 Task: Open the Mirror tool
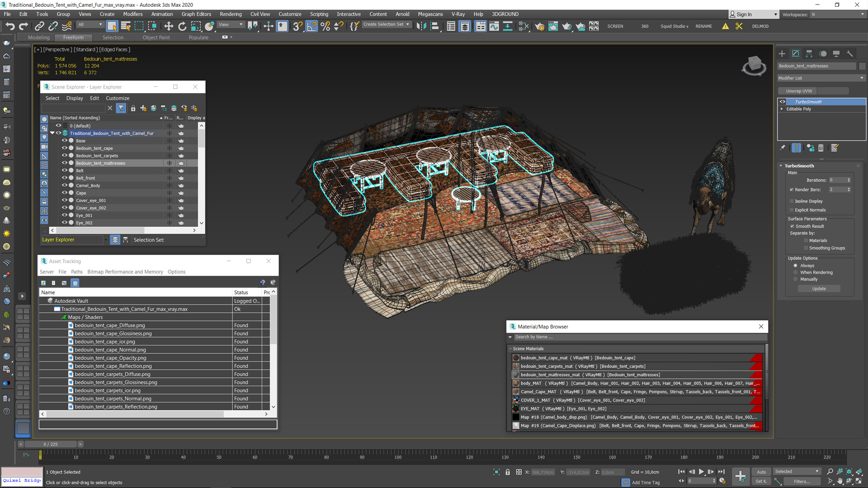(421, 26)
